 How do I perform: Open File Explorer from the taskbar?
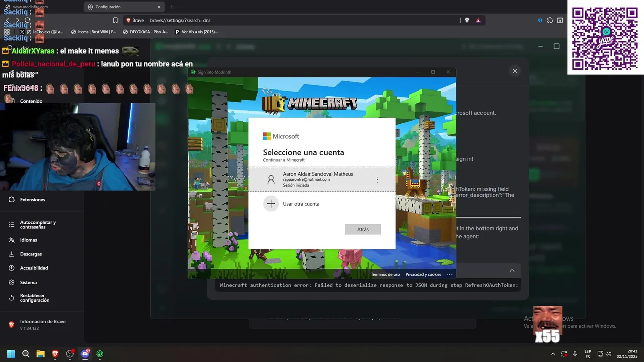[x=40, y=354]
